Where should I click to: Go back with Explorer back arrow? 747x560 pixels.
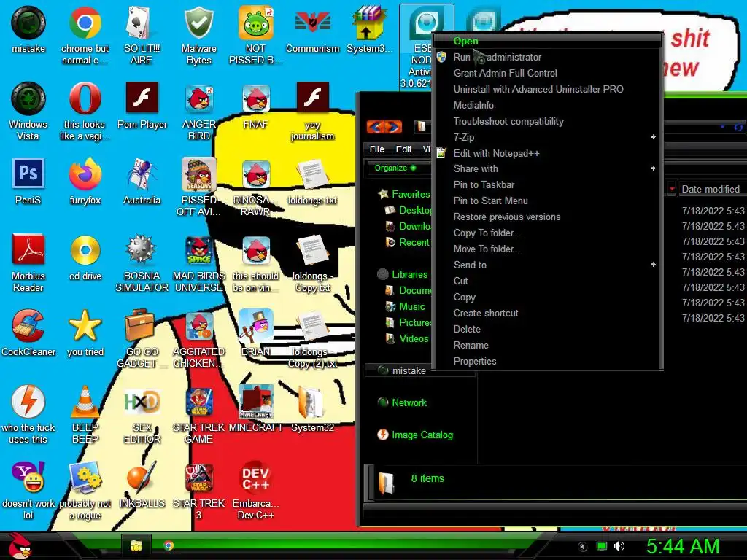pos(375,127)
